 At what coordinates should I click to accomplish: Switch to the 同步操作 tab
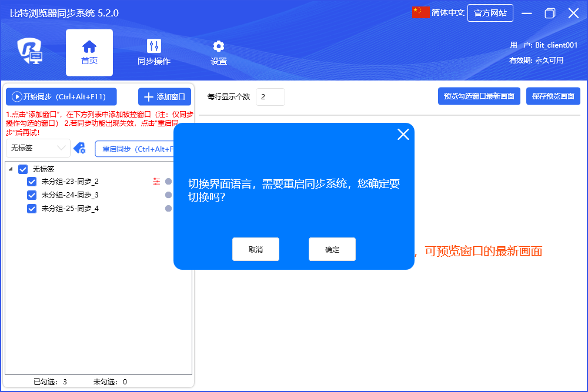(x=154, y=52)
